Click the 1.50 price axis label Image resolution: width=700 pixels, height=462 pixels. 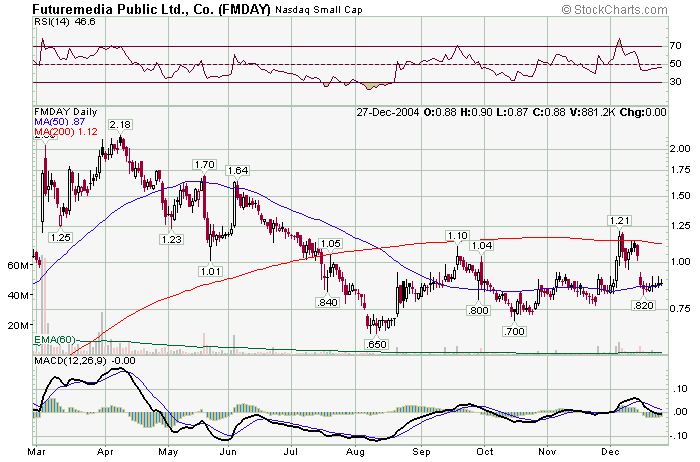pos(680,196)
